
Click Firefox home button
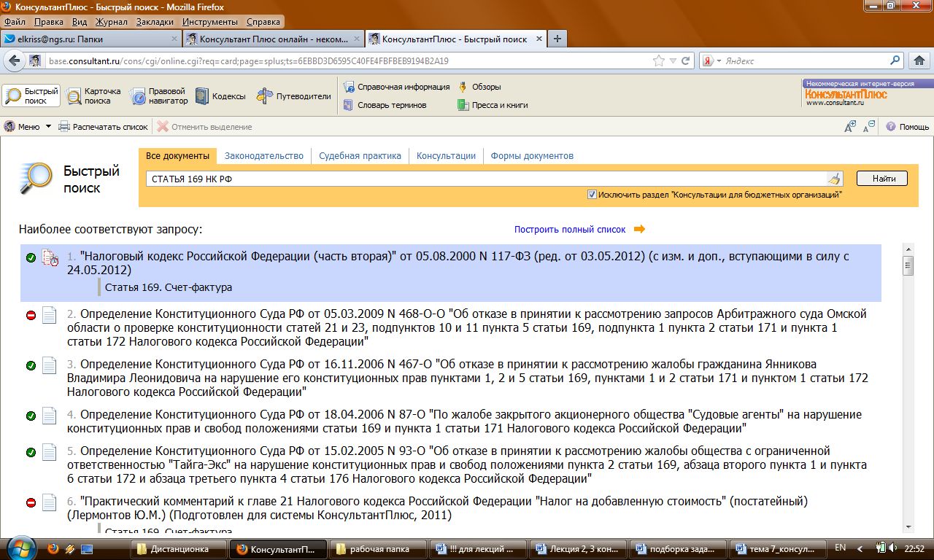(919, 61)
